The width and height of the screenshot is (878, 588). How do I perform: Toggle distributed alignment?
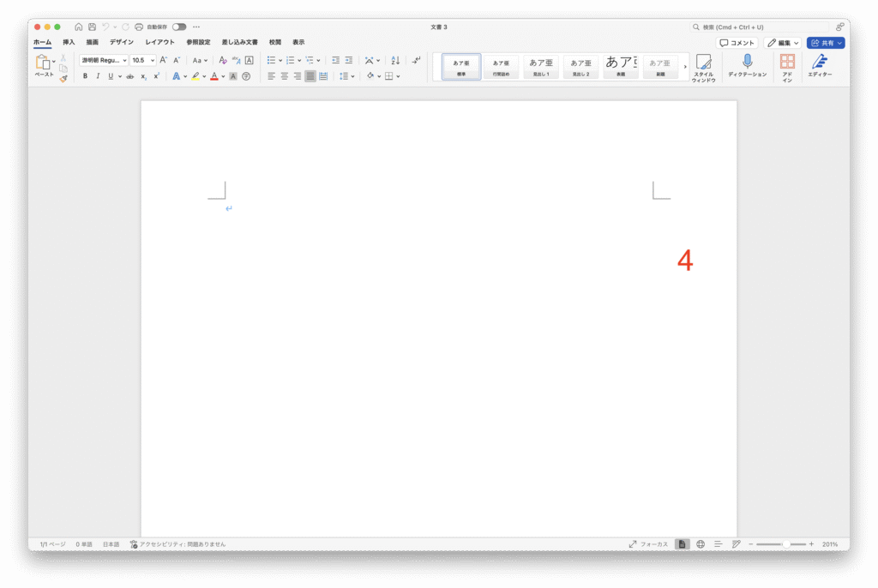(x=323, y=76)
